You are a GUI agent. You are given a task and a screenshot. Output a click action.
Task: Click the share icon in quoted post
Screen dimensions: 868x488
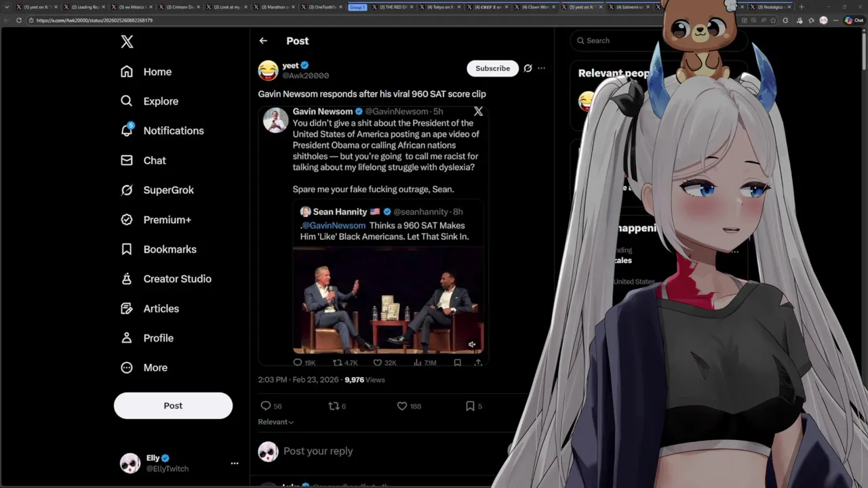tap(478, 363)
